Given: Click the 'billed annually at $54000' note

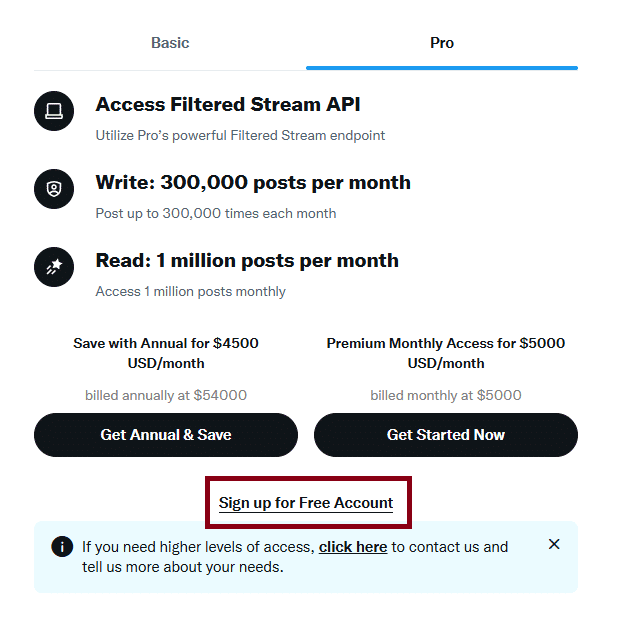Looking at the screenshot, I should pos(166,395).
